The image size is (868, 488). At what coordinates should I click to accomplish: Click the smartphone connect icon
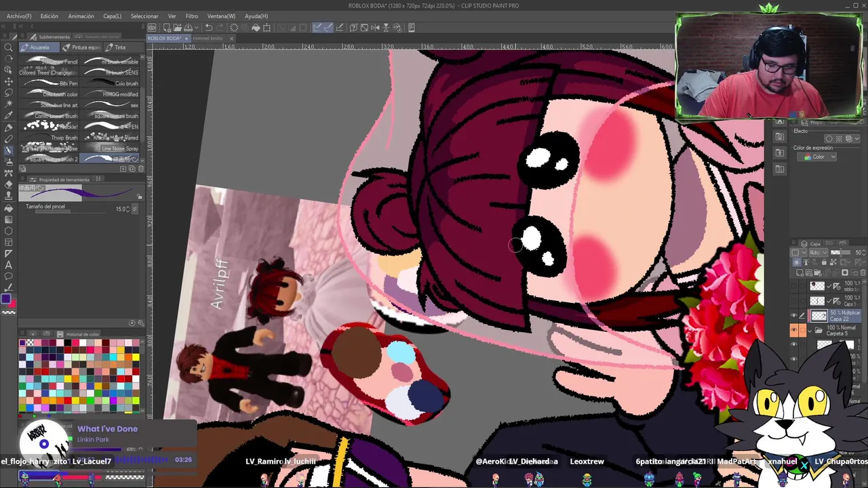[411, 28]
